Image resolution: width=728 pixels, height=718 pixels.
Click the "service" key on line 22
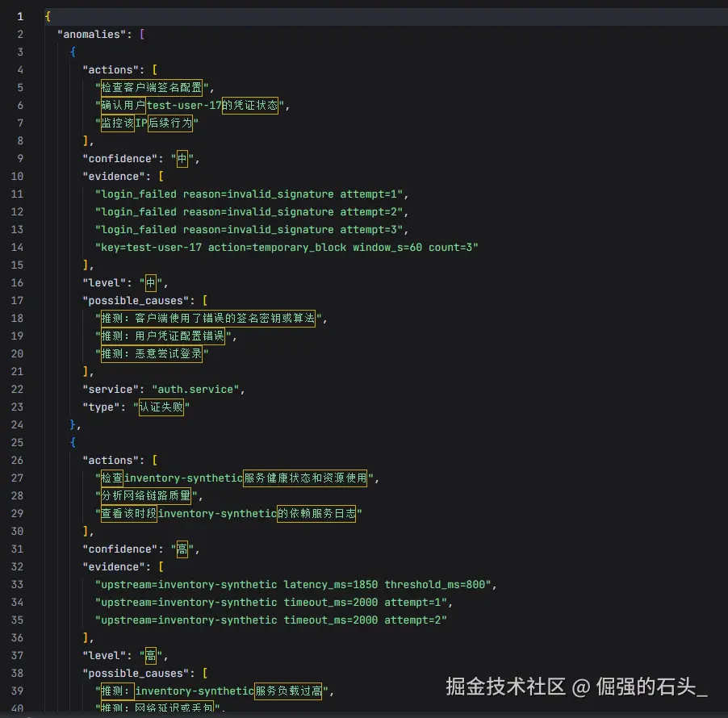111,390
